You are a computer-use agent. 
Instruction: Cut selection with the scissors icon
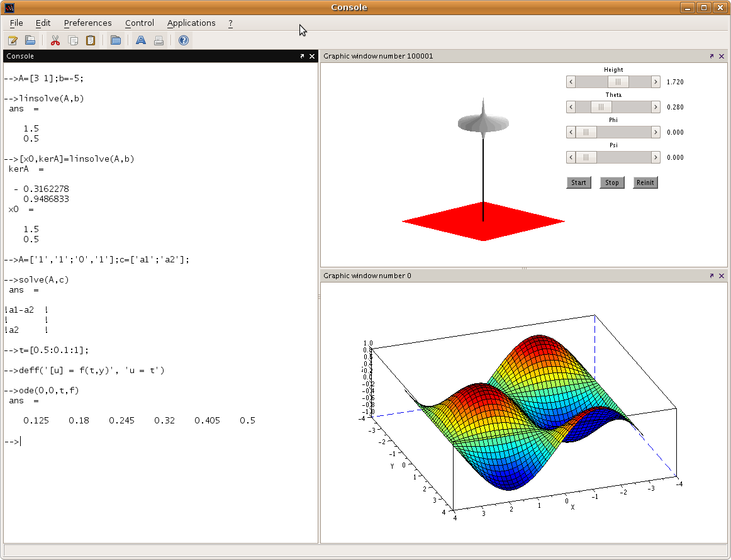(55, 40)
